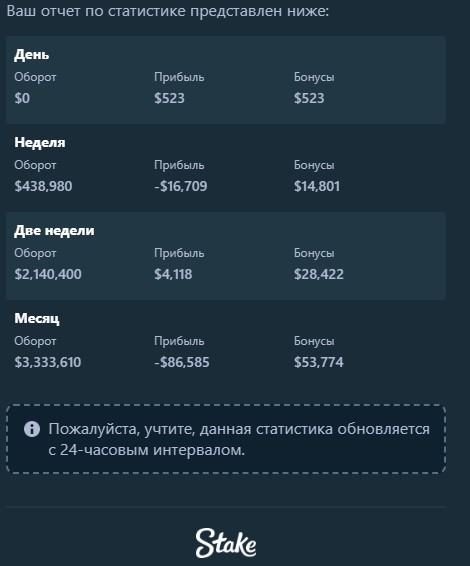This screenshot has height=566, width=470.
Task: Click the daily turnover value $0
Action: (x=22, y=98)
